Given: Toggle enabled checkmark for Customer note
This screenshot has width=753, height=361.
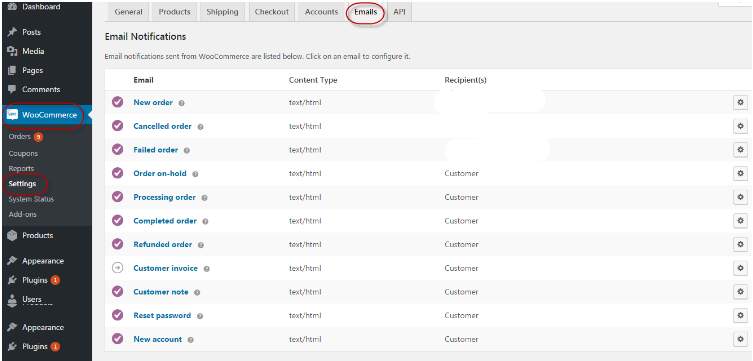Looking at the screenshot, I should tap(118, 291).
